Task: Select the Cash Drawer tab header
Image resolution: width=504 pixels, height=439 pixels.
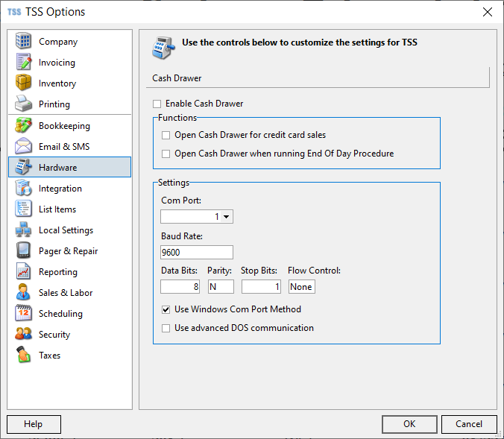Action: [177, 78]
